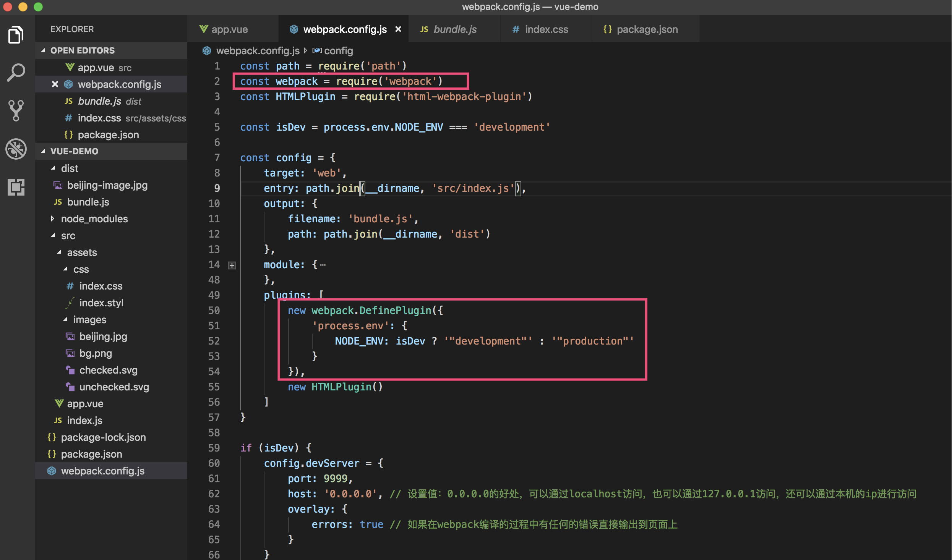Open the Extensions view in the activity bar
Image resolution: width=952 pixels, height=560 pixels.
[16, 187]
